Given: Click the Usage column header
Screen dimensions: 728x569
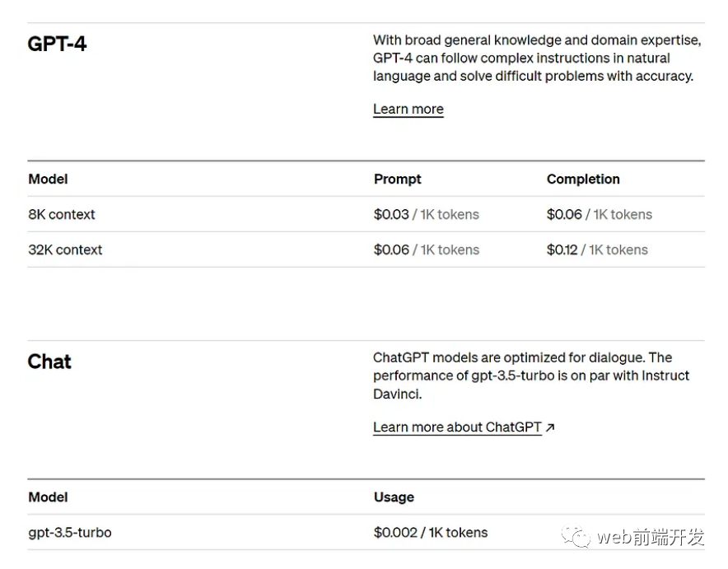Looking at the screenshot, I should pos(394,497).
